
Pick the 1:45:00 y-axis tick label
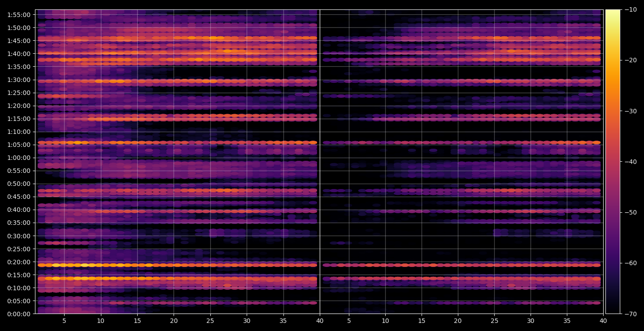click(x=19, y=41)
